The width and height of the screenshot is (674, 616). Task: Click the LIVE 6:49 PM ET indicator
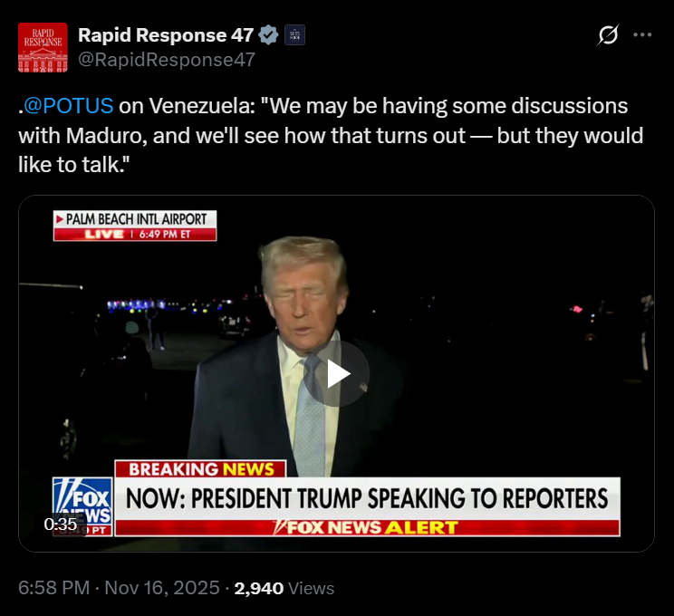tap(135, 234)
